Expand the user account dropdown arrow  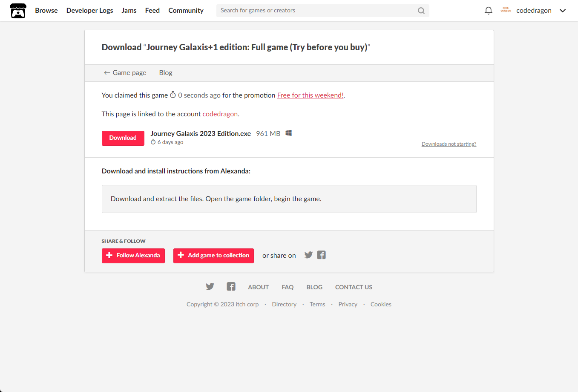click(x=563, y=11)
